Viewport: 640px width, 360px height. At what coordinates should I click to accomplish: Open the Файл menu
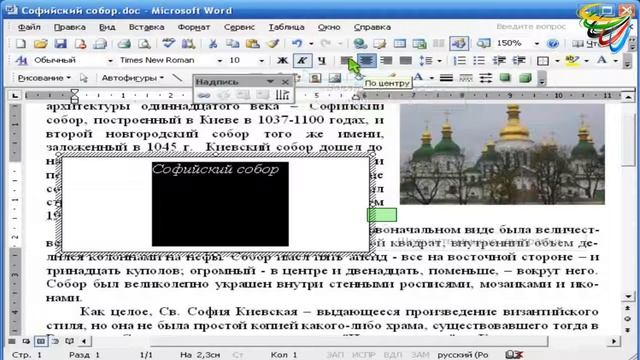point(29,27)
